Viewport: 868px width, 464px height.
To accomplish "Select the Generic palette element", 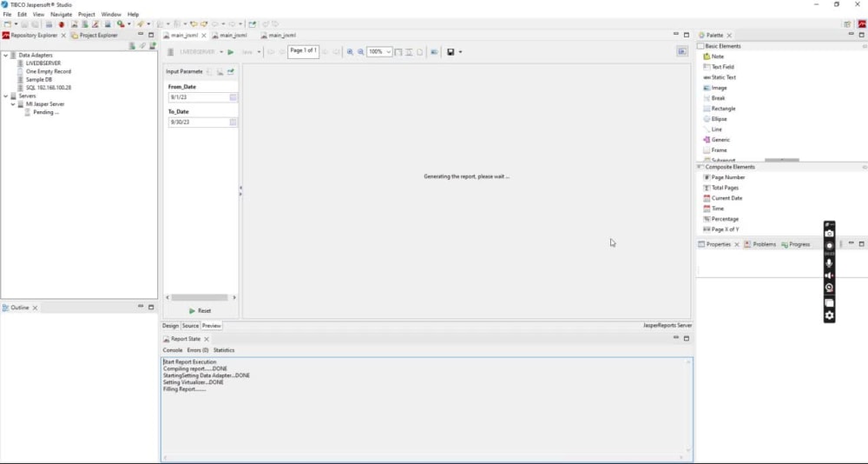I will (716, 140).
